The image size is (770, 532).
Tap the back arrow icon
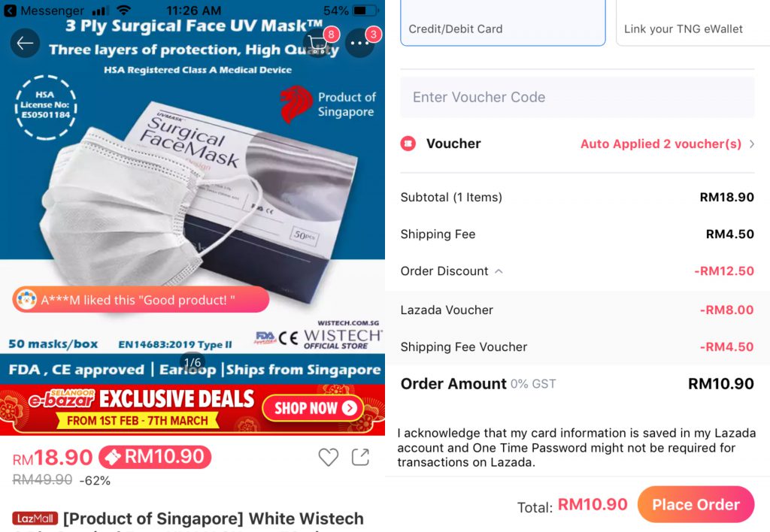point(25,43)
